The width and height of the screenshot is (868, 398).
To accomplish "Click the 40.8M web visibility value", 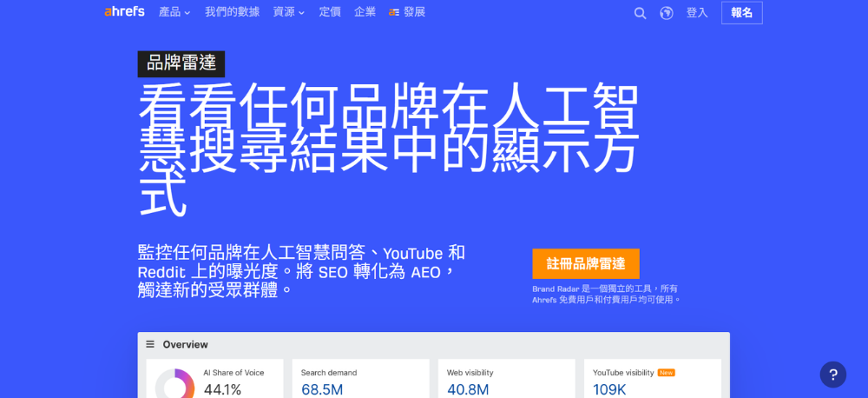I will [x=468, y=389].
